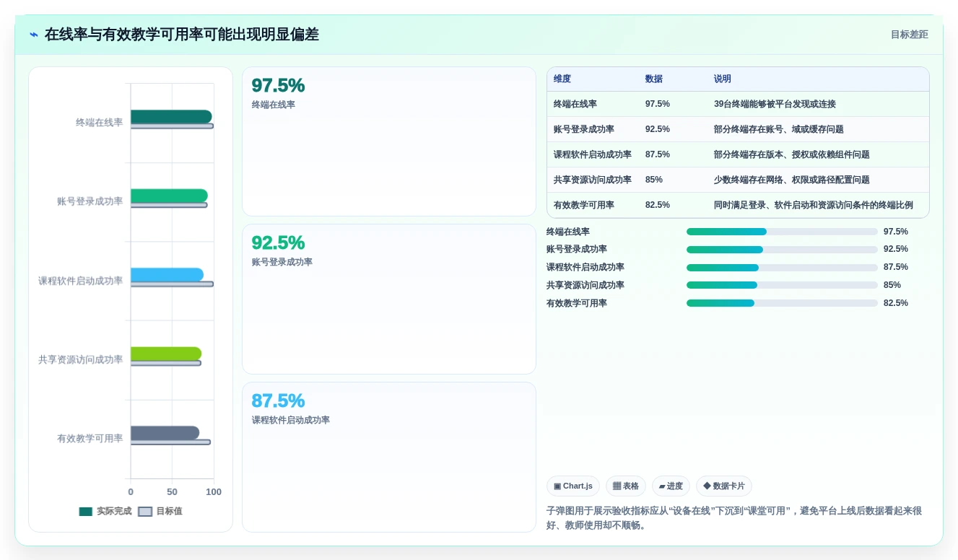Click the 终端在线率 chart axis label
958x560 pixels.
tap(99, 123)
